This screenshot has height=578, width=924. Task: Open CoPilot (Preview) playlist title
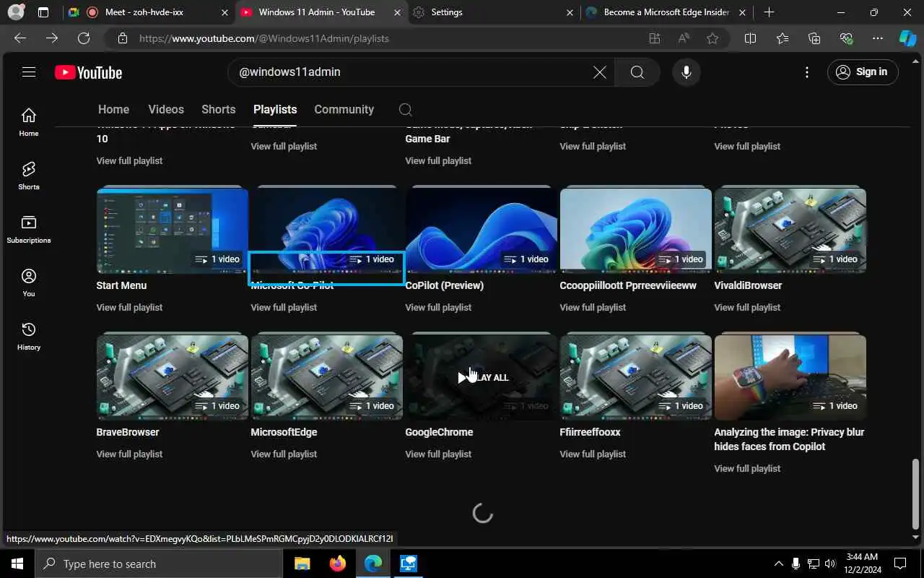444,285
